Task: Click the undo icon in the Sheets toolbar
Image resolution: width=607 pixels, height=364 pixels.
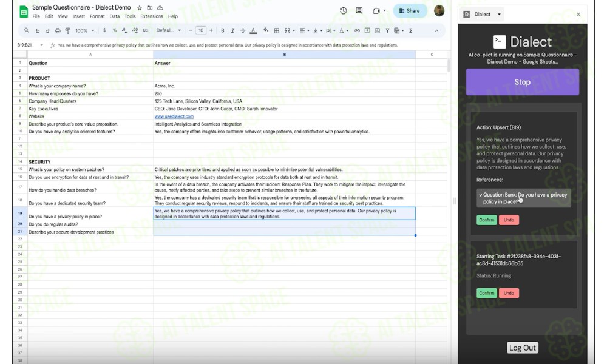Action: coord(37,30)
